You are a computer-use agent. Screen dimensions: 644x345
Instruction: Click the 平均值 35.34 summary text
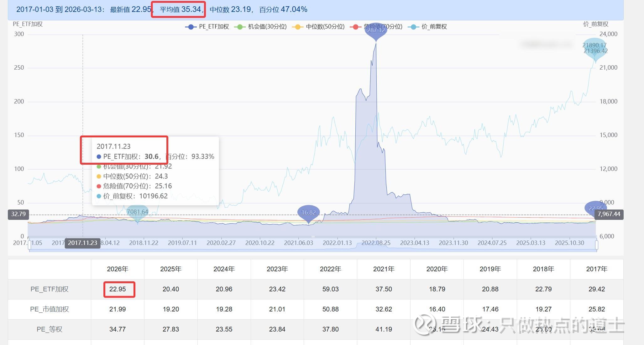pos(180,9)
